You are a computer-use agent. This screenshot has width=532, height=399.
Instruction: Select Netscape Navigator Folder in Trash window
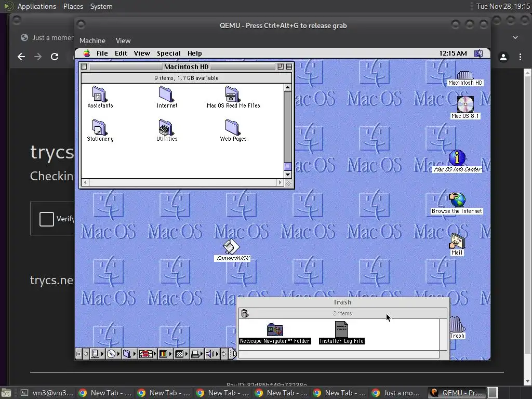[274, 334]
